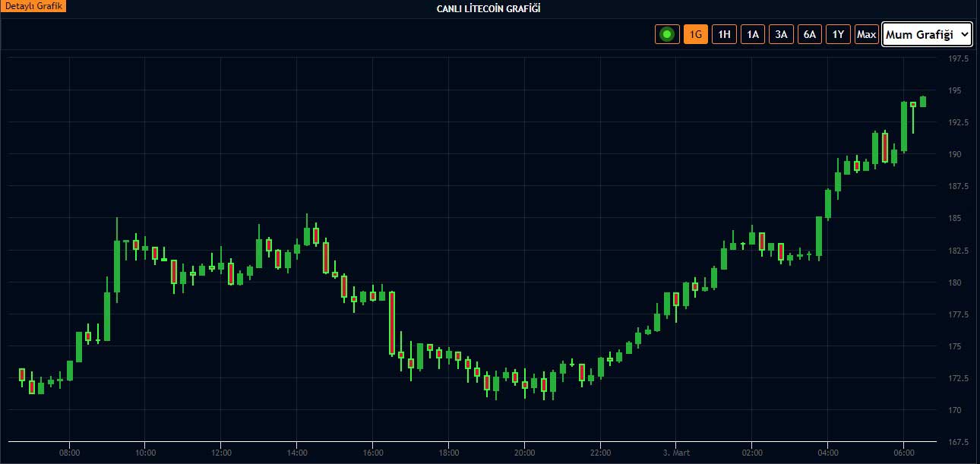This screenshot has width=980, height=464.
Task: Click the 197.5 price axis label
Action: [959, 59]
